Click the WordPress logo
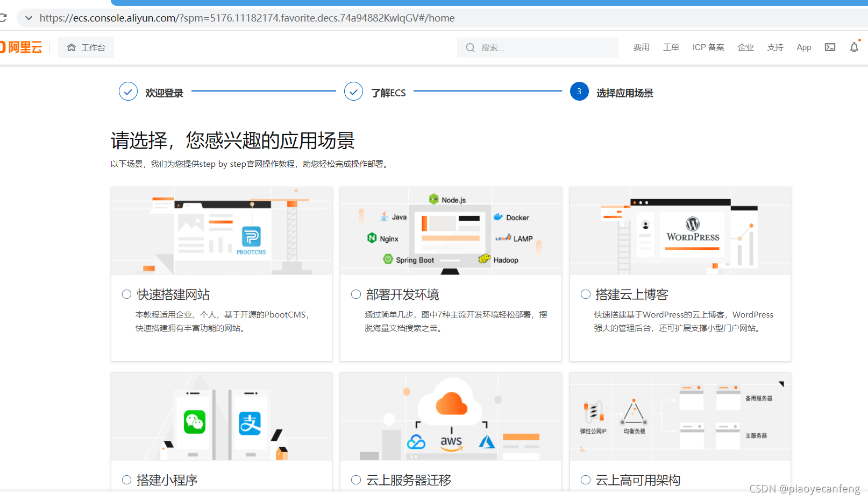The image size is (868, 500). point(693,229)
